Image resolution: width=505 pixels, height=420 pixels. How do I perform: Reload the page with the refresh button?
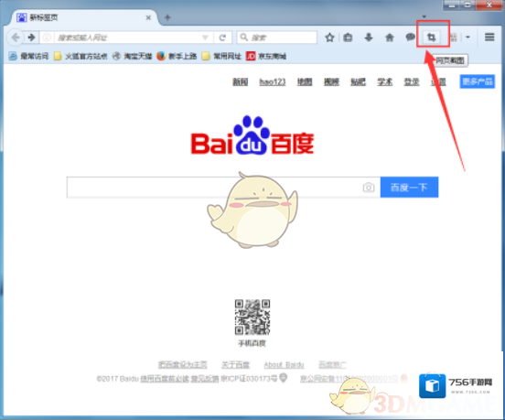(x=222, y=38)
